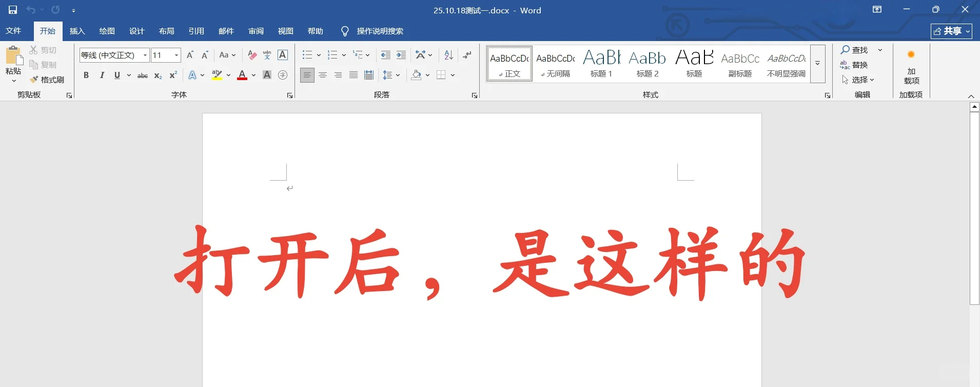The image size is (980, 387).
Task: Apply yellow text highlight color
Action: [x=217, y=75]
